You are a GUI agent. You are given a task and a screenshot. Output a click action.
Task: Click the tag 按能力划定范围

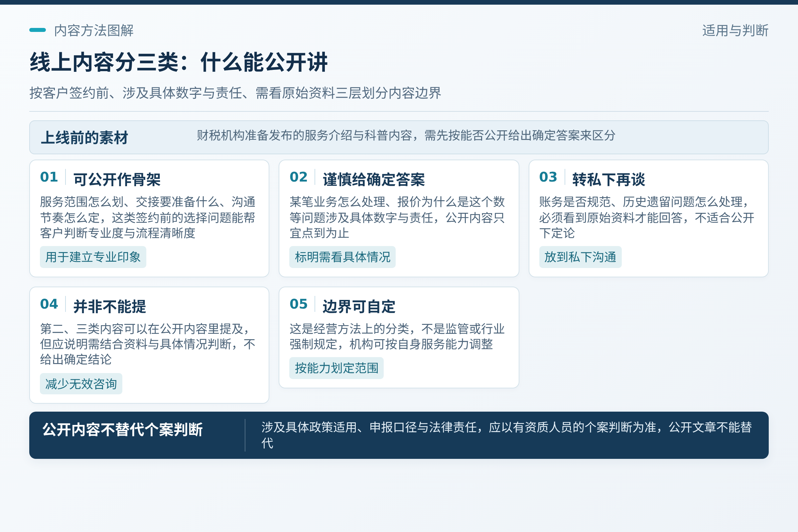click(x=336, y=368)
